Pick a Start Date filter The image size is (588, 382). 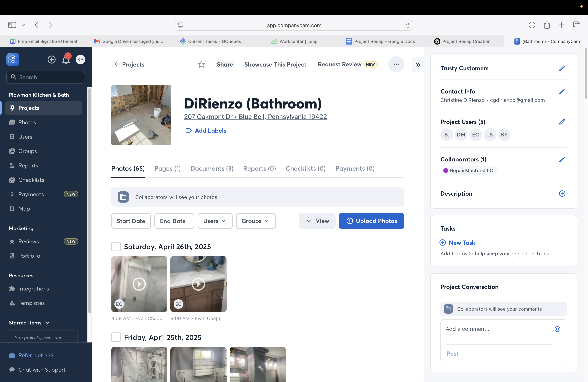[131, 221]
